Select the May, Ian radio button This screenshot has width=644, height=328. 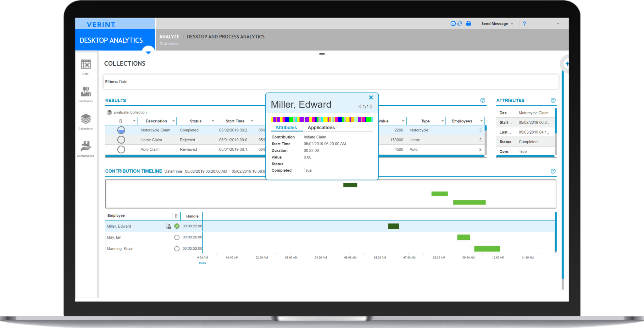tap(177, 237)
